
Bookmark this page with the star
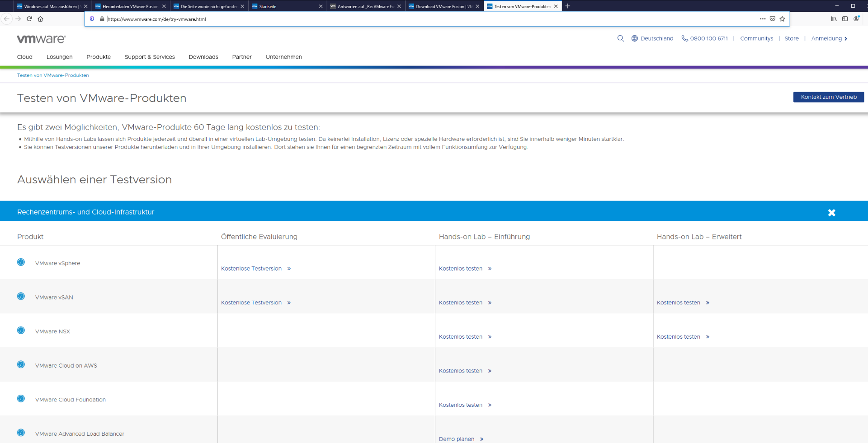(783, 19)
